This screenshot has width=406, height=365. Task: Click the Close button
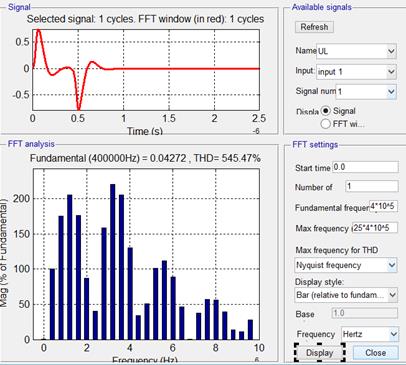click(x=375, y=353)
